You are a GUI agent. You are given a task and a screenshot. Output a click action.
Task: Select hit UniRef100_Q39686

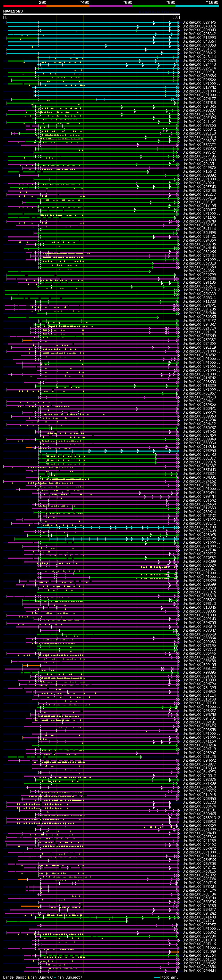199,76
